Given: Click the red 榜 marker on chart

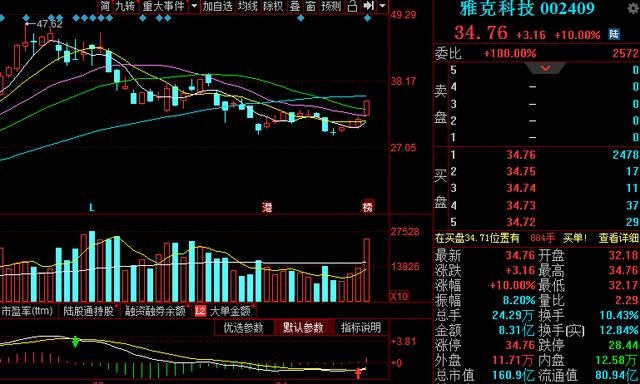Looking at the screenshot, I should click(368, 207).
